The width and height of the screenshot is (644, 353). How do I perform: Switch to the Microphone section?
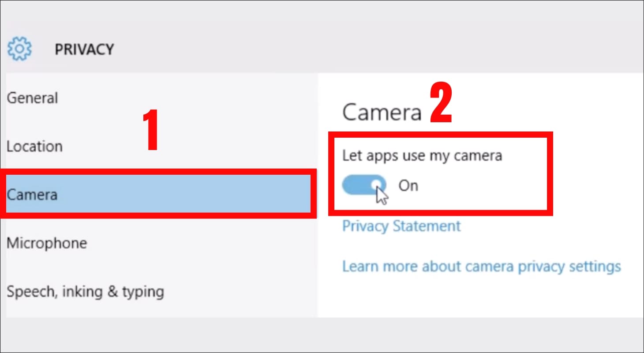coord(46,243)
